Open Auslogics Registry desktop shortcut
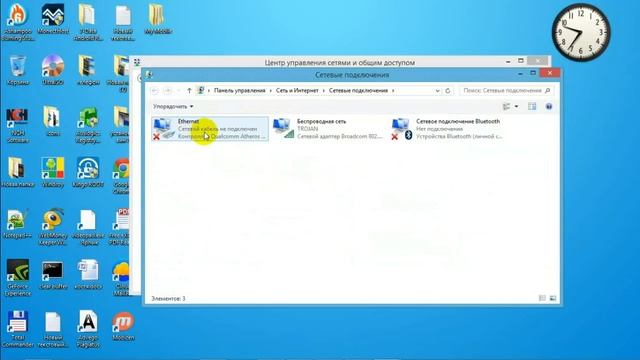Viewport: 640px width, 360px height. pyautogui.click(x=88, y=125)
